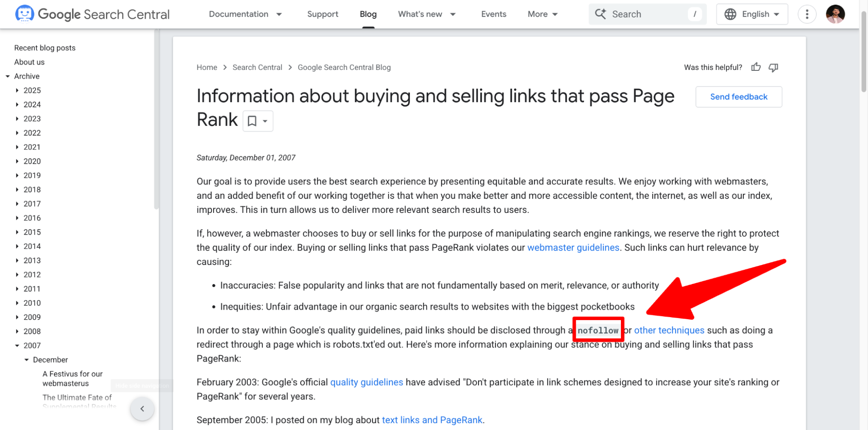Click Google Search Central Blog breadcrumb

pyautogui.click(x=344, y=67)
